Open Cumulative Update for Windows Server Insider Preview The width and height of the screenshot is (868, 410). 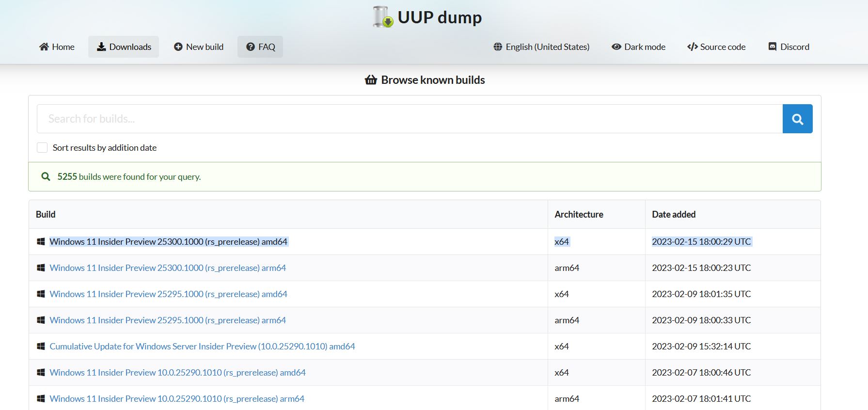click(x=202, y=347)
